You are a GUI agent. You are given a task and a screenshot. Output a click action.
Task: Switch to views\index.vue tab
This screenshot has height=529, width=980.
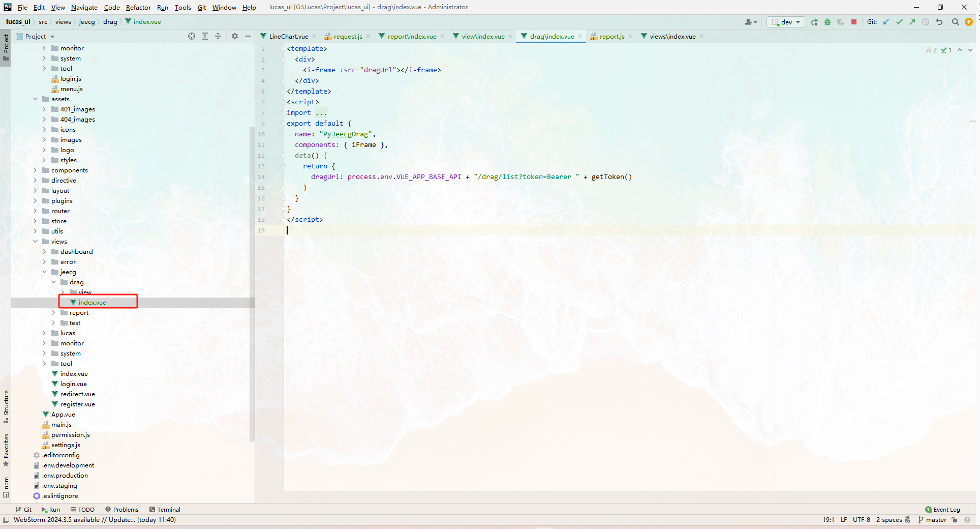click(x=672, y=36)
